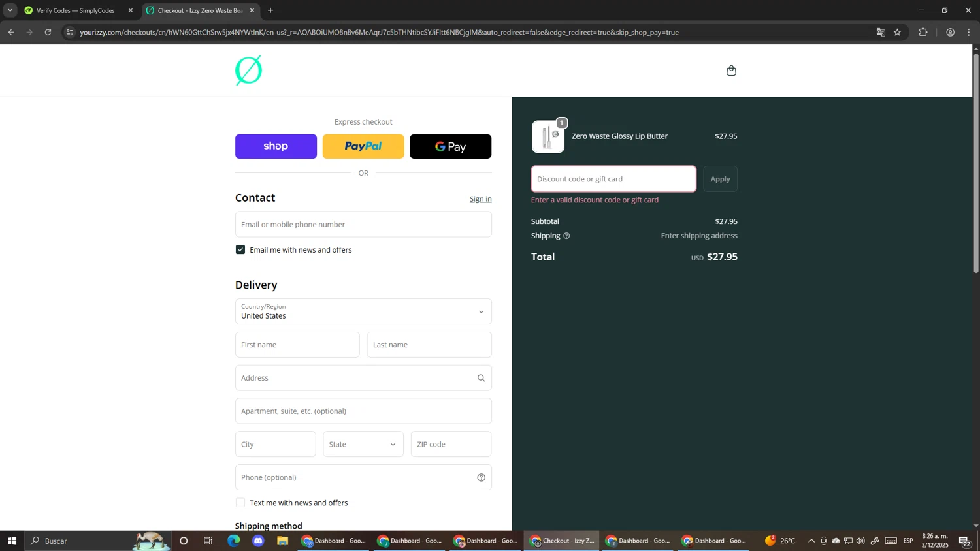Bookmark this page with the star icon
The width and height of the screenshot is (980, 551).
[x=897, y=32]
